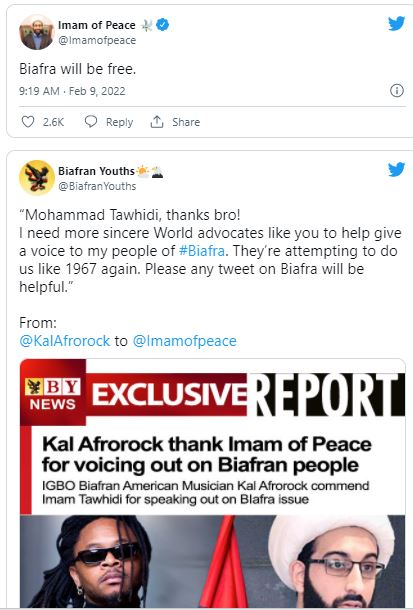Click the share upload arrow icon
This screenshot has width=413, height=610.
pyautogui.click(x=157, y=122)
